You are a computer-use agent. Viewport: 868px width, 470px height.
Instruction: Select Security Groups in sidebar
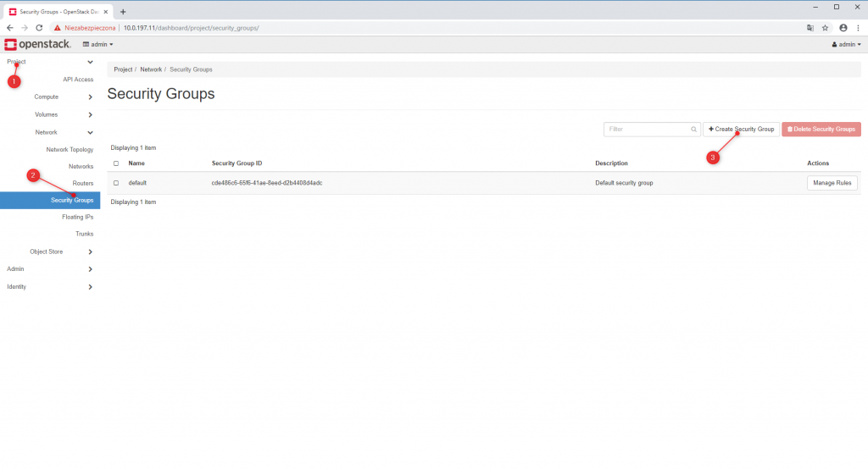(x=50, y=200)
